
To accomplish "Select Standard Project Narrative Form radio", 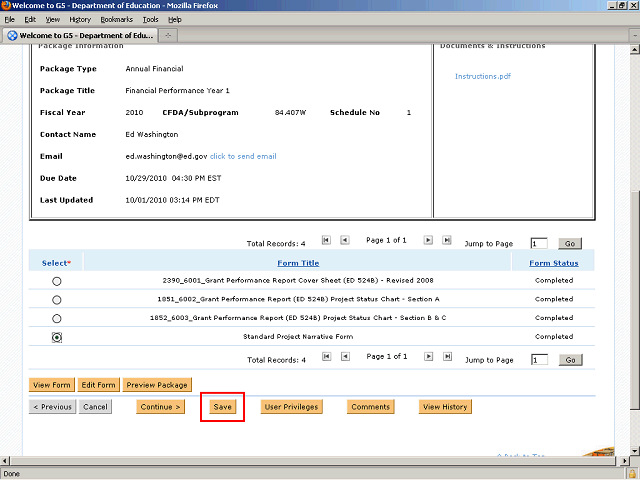I will pos(57,338).
